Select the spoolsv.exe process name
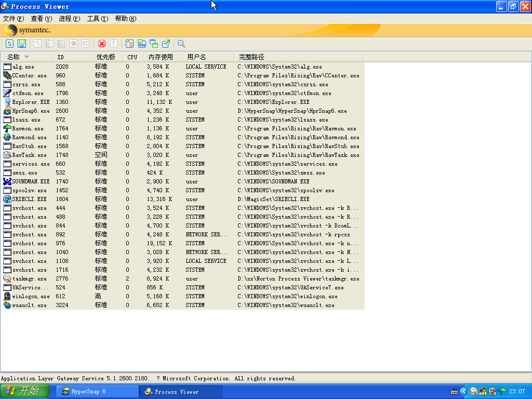The width and height of the screenshot is (532, 399). (x=29, y=190)
